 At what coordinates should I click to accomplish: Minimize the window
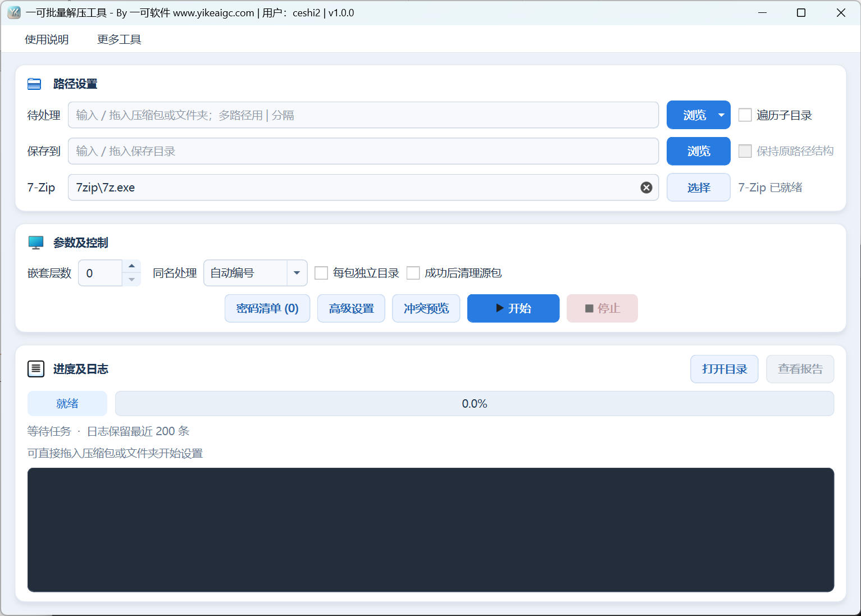(762, 12)
